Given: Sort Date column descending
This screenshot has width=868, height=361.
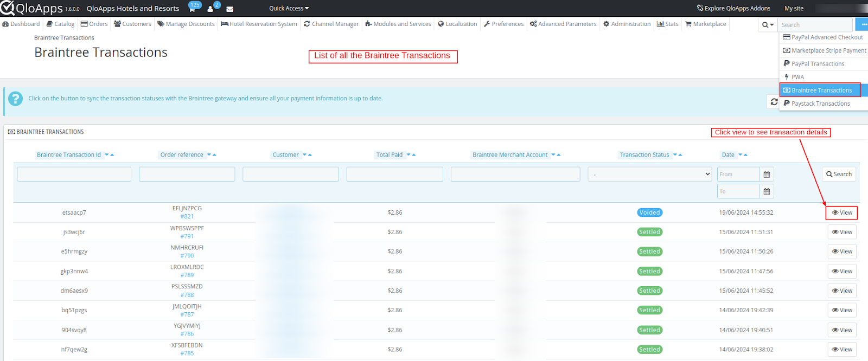Looking at the screenshot, I should (x=741, y=155).
